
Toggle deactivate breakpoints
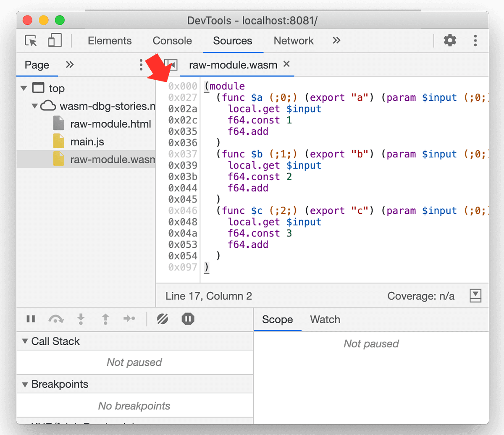click(162, 319)
